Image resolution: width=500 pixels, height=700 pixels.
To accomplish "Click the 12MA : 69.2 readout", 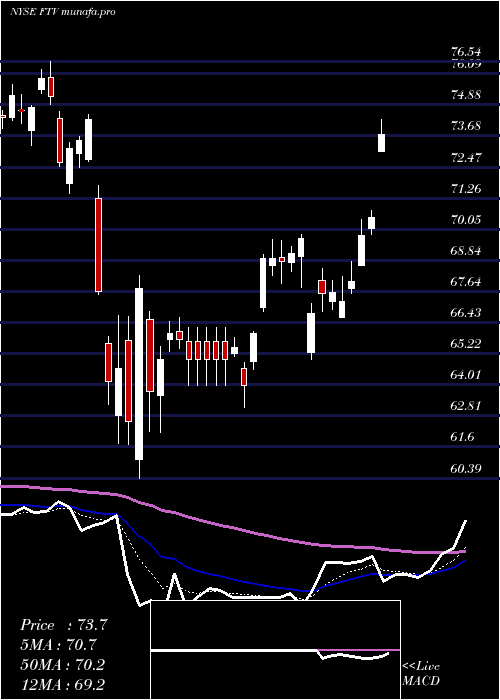I will click(x=62, y=684).
